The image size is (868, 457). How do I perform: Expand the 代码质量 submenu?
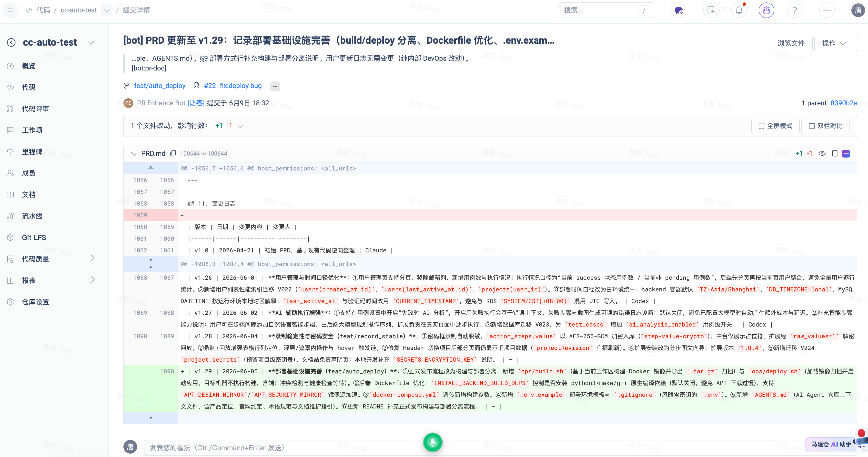pos(93,258)
